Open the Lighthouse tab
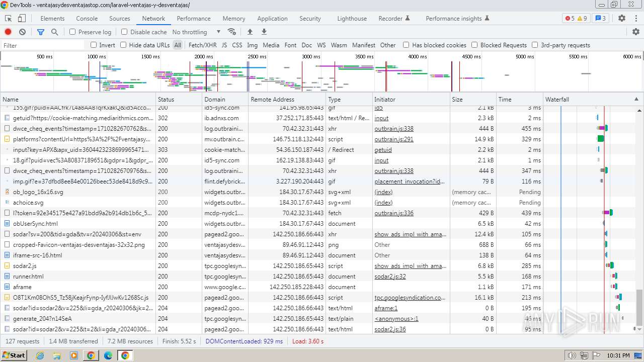 [x=352, y=18]
